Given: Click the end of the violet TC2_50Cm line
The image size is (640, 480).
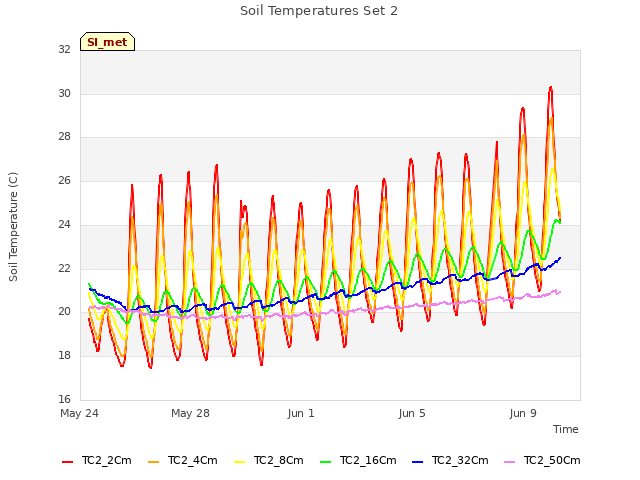Looking at the screenshot, I should [x=560, y=292].
